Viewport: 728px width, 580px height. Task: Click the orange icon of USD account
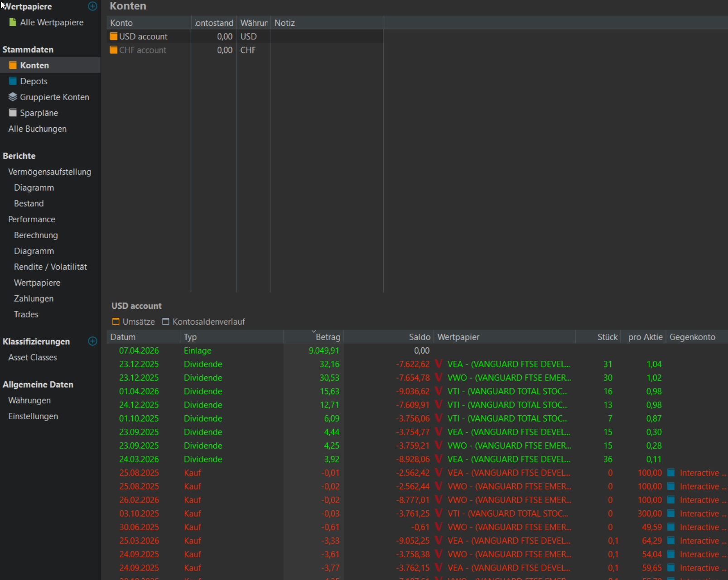pos(114,36)
